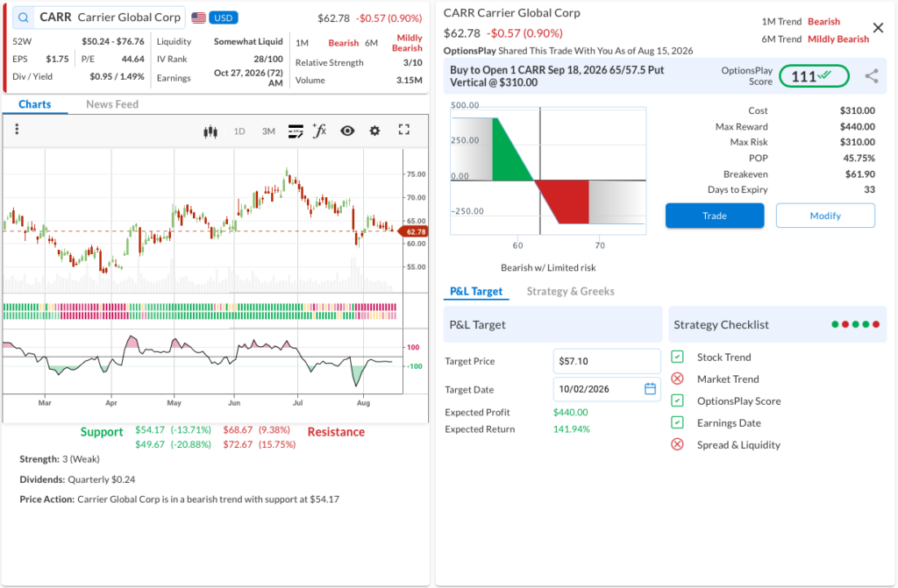The image size is (898, 588).
Task: Open the Target Date calendar picker
Action: 650,389
